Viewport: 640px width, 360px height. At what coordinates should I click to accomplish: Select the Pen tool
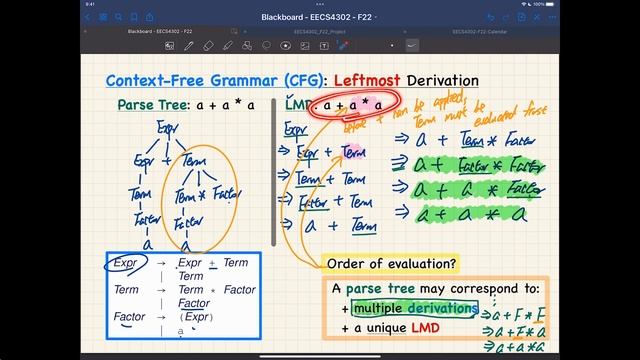(189, 46)
